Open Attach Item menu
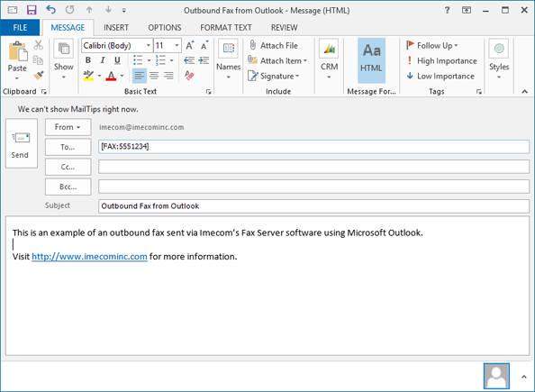Viewport: 535px width, 392px height. tap(277, 60)
